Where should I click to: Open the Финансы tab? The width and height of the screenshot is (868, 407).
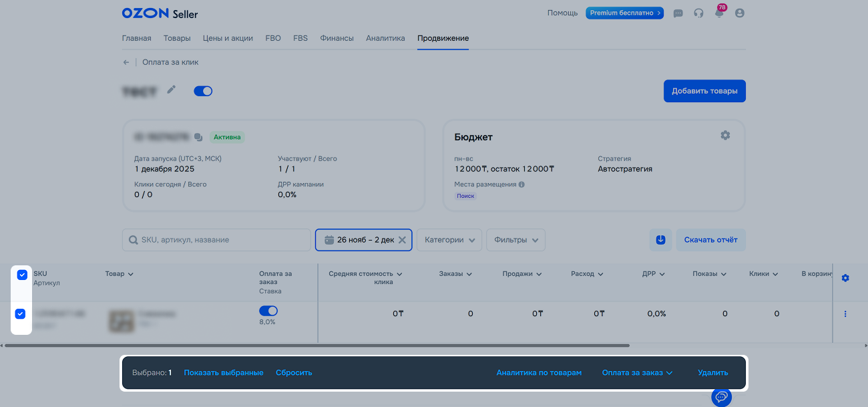click(337, 38)
